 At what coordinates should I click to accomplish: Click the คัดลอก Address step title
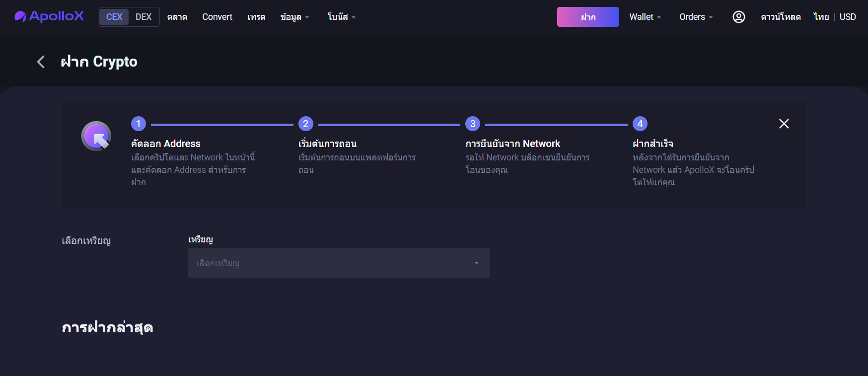[x=166, y=144]
